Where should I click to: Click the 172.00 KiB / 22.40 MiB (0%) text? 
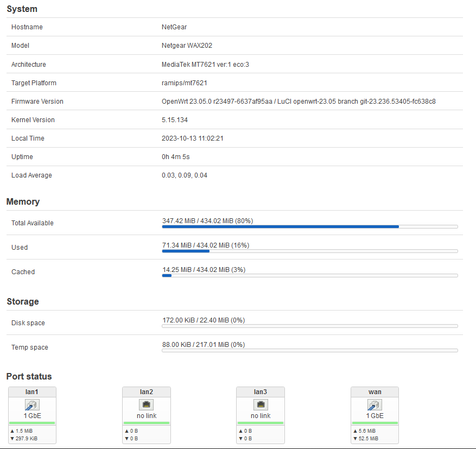[204, 320]
